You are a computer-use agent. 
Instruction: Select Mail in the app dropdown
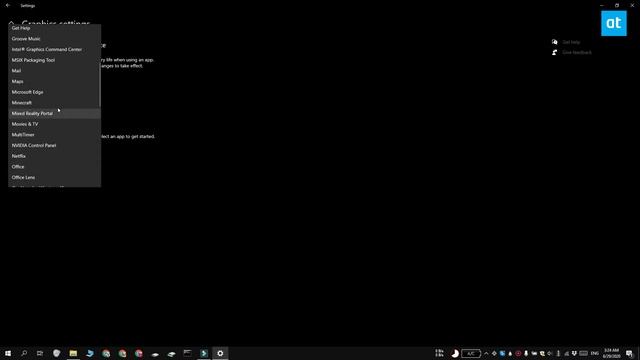54,71
